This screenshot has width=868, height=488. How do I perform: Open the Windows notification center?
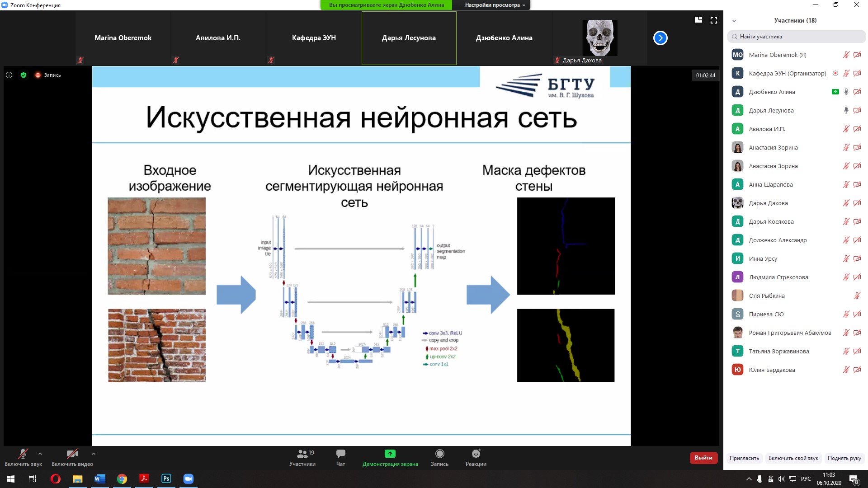click(854, 479)
